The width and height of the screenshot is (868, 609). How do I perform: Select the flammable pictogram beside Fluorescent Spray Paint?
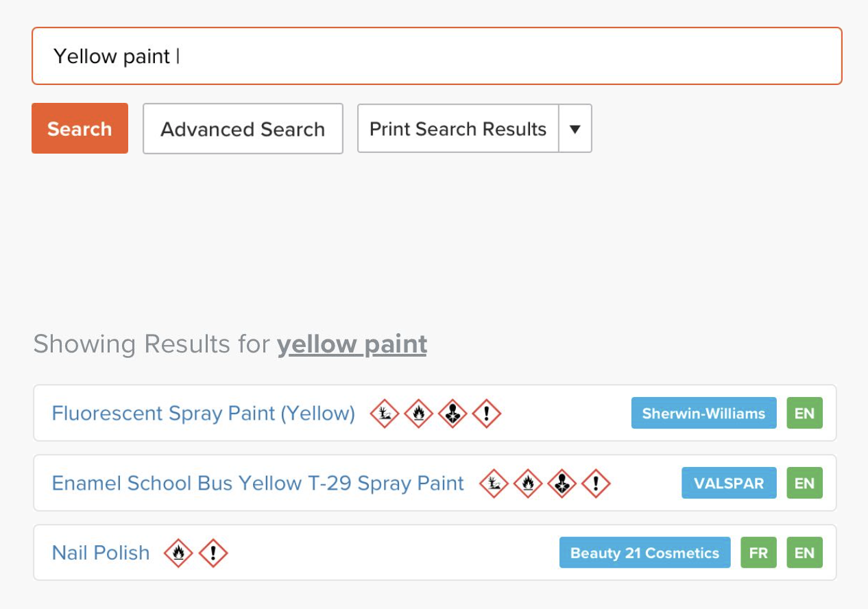(419, 413)
